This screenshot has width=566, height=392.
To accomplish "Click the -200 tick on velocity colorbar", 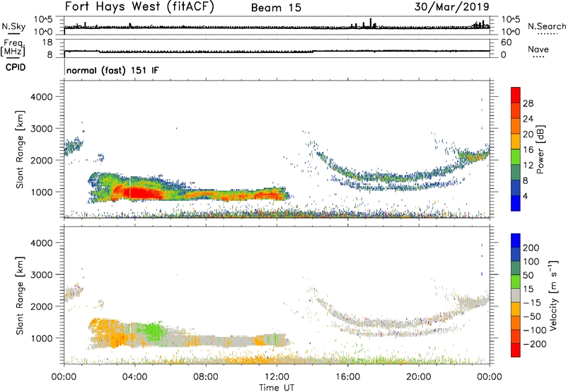I will (532, 344).
